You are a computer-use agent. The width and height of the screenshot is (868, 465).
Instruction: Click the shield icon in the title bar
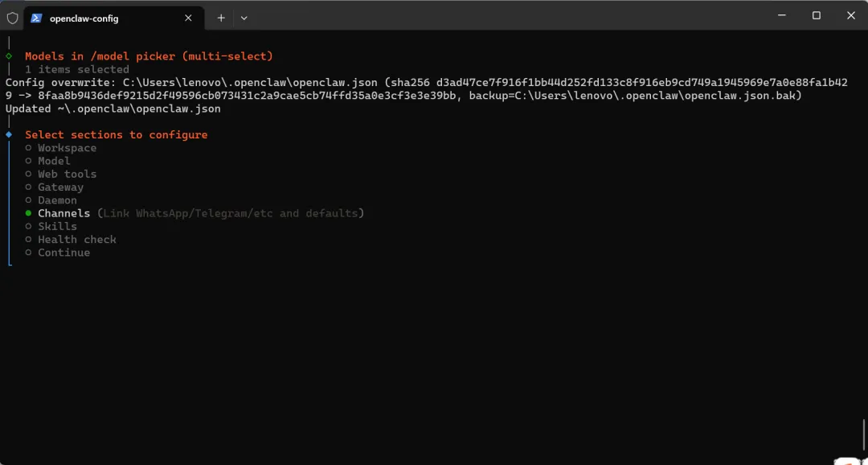(13, 17)
